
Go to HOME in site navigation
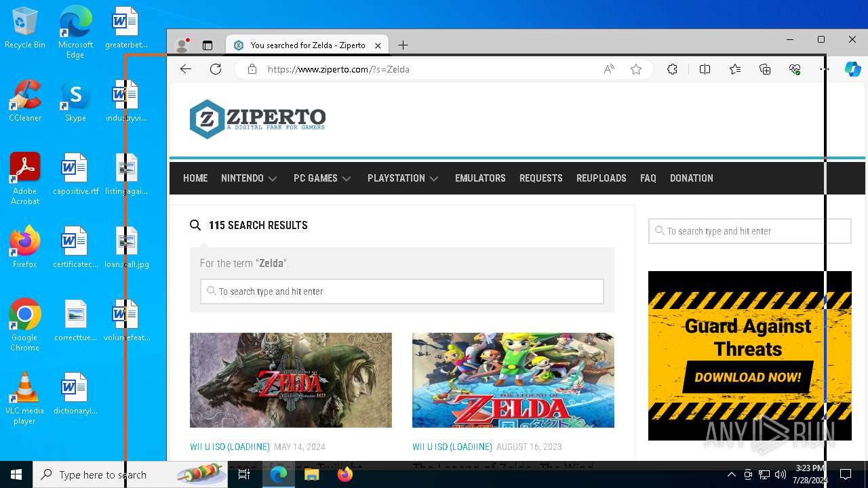(x=195, y=178)
